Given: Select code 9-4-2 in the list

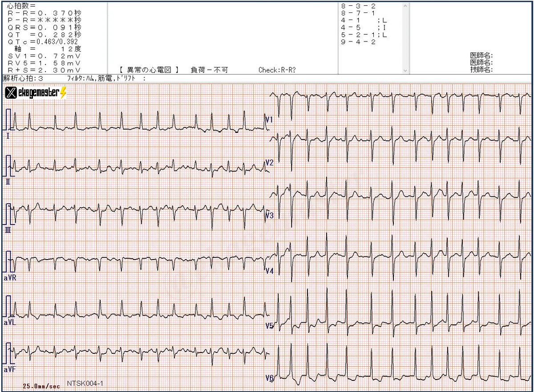Looking at the screenshot, I should coord(358,42).
